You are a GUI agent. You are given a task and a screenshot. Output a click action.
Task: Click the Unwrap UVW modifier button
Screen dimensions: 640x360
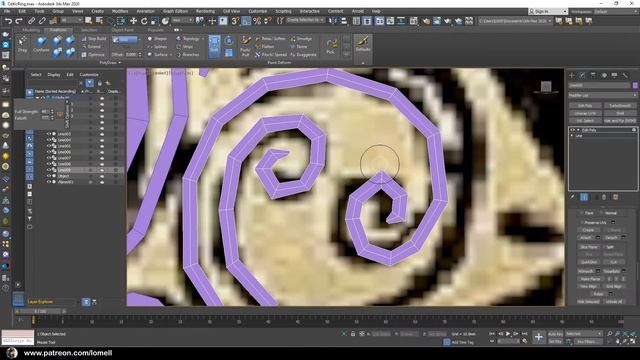click(x=585, y=113)
